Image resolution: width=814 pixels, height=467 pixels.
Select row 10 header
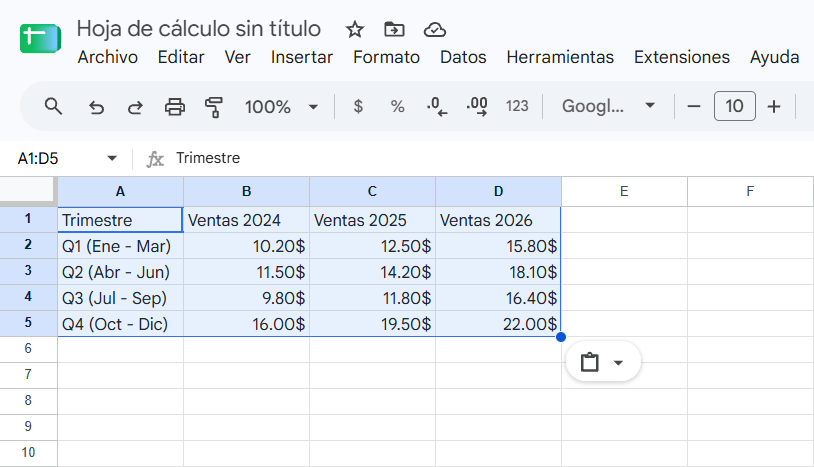pyautogui.click(x=29, y=452)
